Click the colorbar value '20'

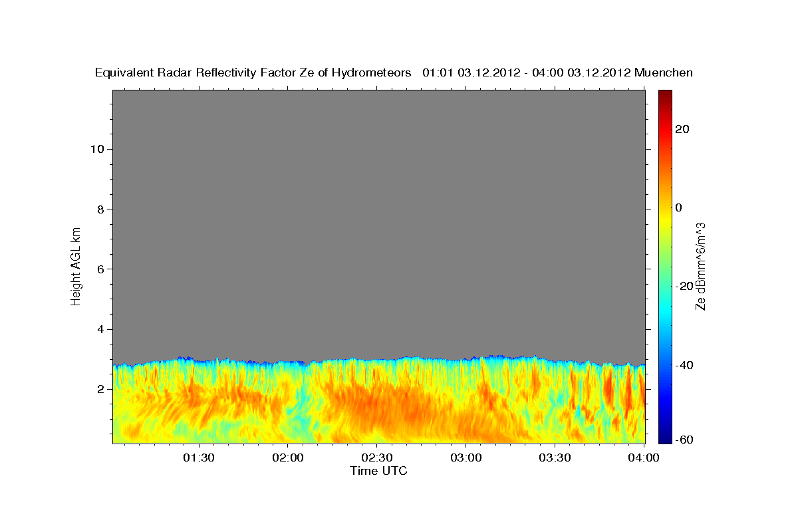pyautogui.click(x=681, y=129)
